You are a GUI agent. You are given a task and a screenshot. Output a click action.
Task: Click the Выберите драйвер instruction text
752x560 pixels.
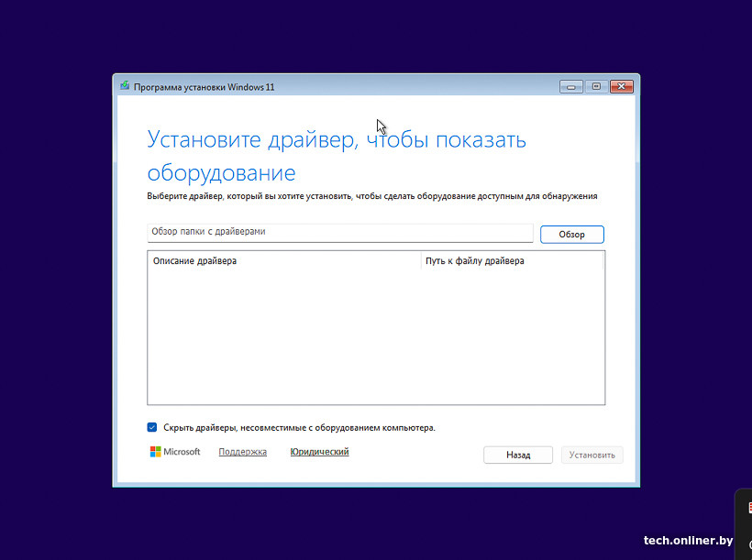[x=372, y=196]
